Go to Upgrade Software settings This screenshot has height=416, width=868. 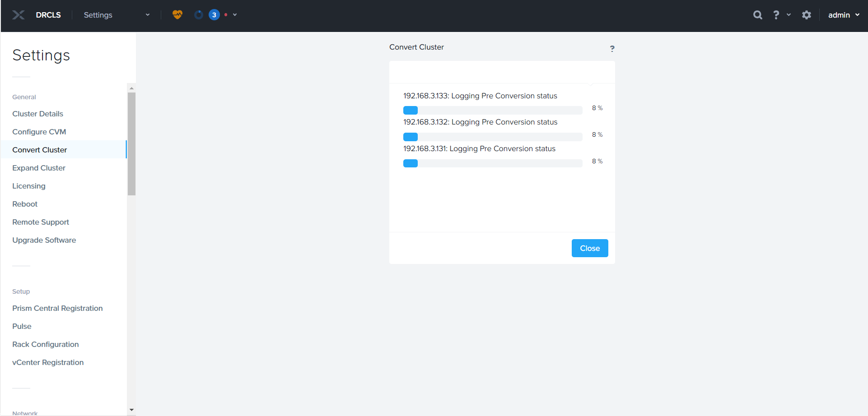pyautogui.click(x=44, y=240)
